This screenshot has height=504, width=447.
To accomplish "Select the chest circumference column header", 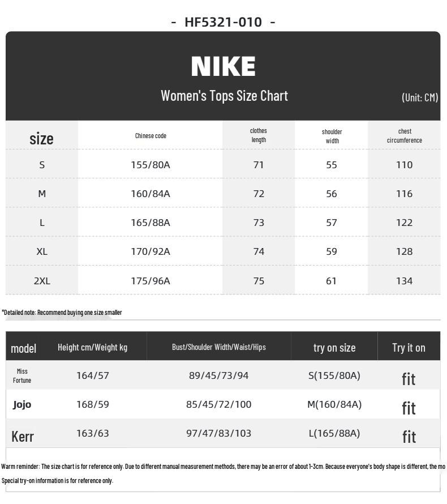I will coord(405,136).
